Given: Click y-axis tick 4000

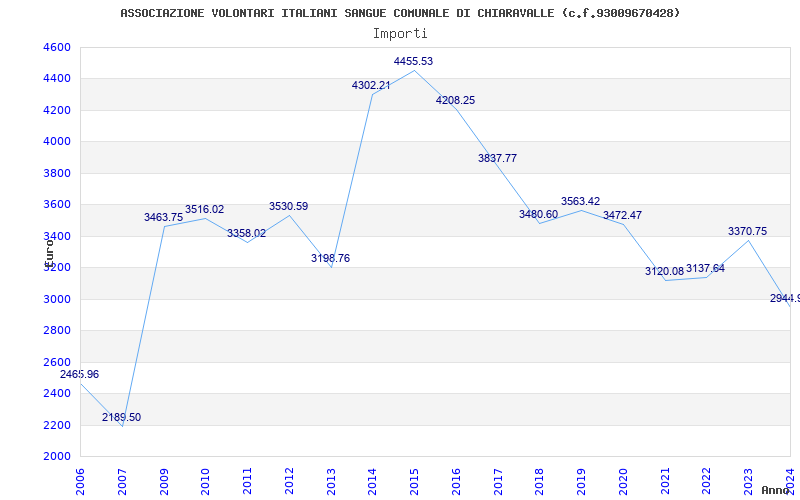Looking at the screenshot, I should tap(57, 141).
